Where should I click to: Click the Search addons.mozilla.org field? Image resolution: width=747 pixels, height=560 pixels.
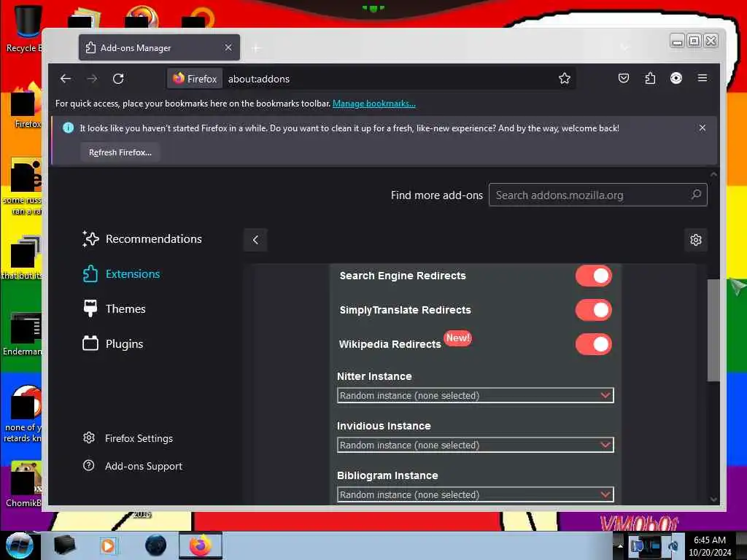[598, 195]
